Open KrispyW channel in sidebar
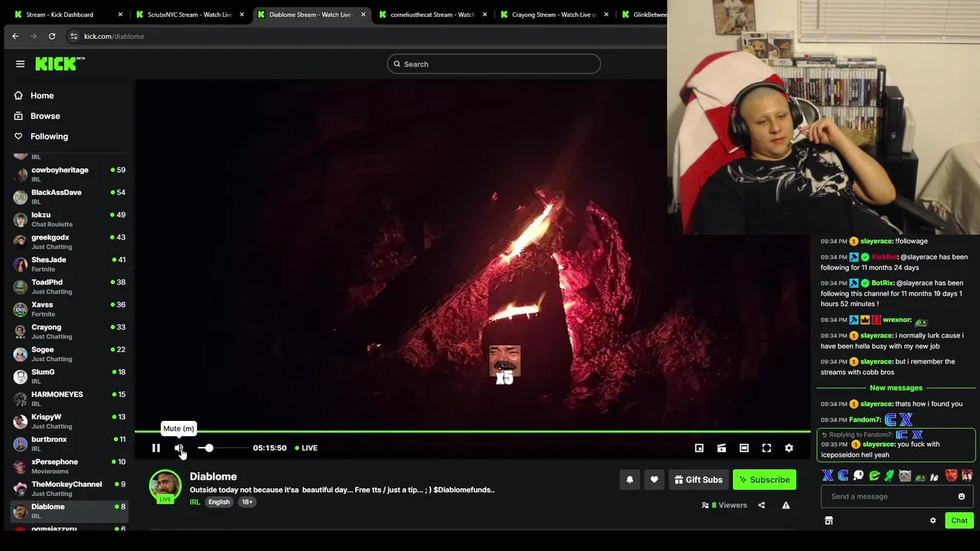This screenshot has height=551, width=980. pyautogui.click(x=69, y=421)
